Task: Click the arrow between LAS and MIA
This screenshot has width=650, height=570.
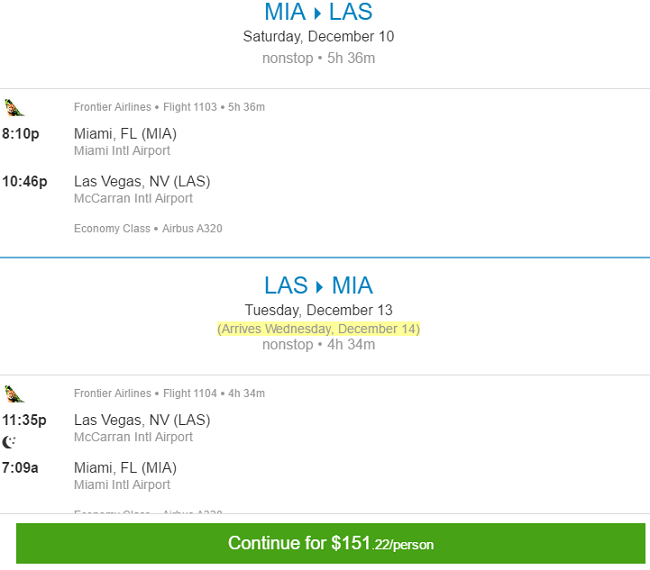Action: (x=319, y=287)
